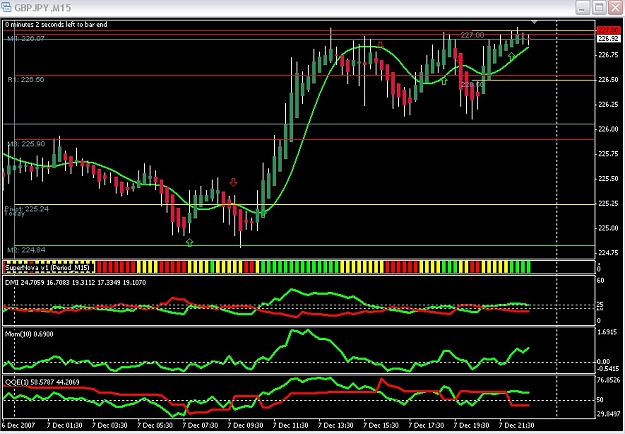Click the SuperNova v1 (Period_M15) indicator label
Image resolution: width=625 pixels, height=434 pixels.
[x=49, y=268]
